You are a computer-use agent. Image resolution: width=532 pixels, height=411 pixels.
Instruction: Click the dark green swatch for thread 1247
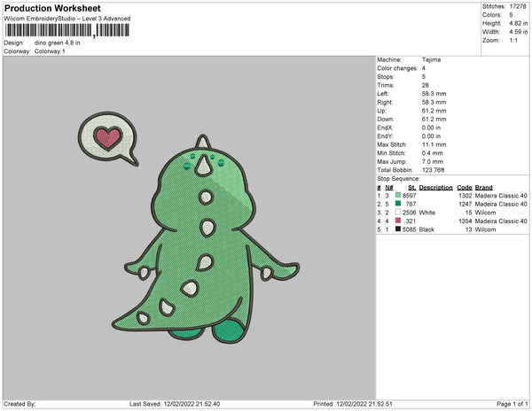click(x=398, y=204)
